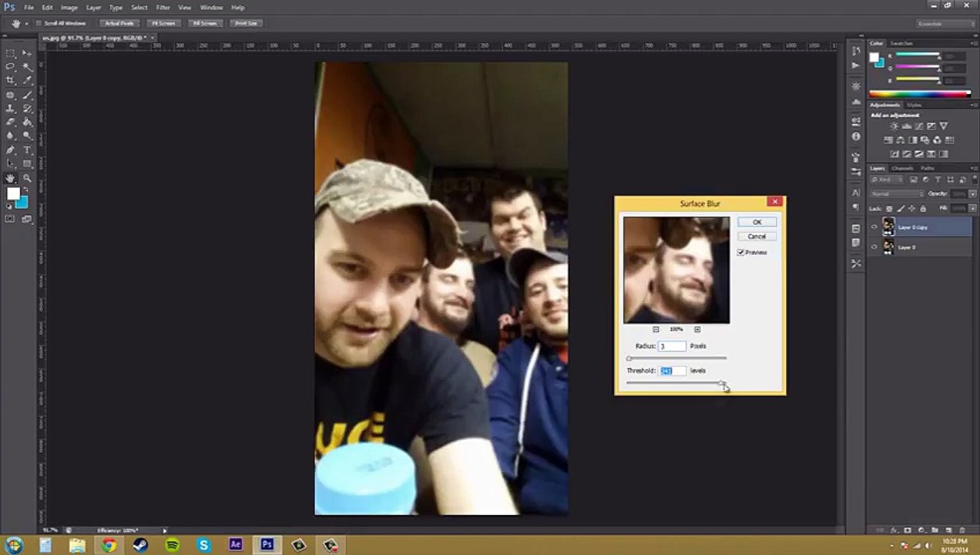This screenshot has width=980, height=555.
Task: Toggle visibility of Layer 0
Action: point(874,247)
